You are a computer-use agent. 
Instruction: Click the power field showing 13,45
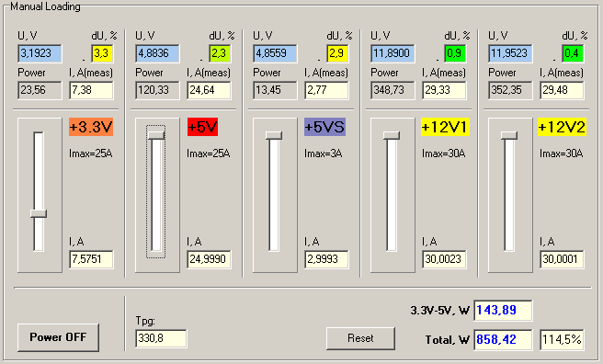tap(275, 90)
